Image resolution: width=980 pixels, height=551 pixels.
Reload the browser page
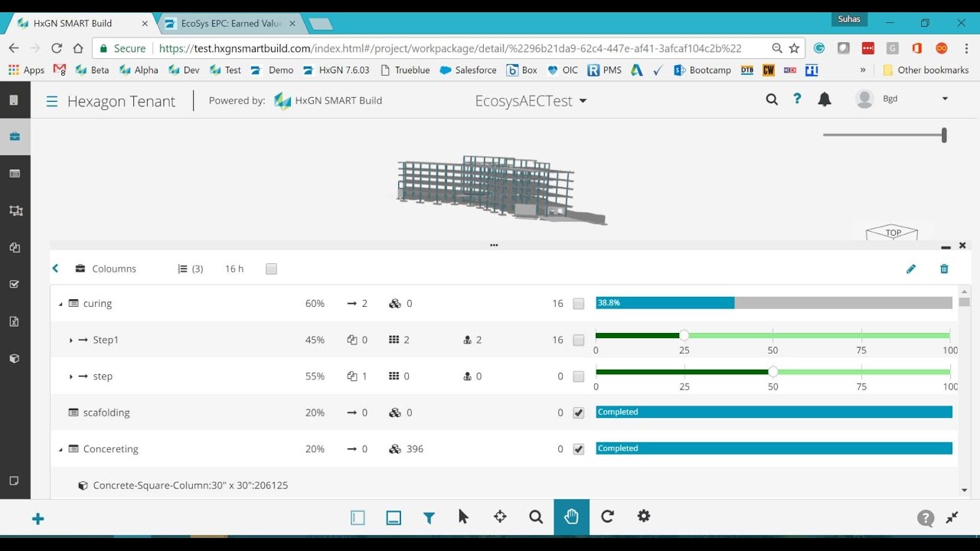(x=57, y=48)
